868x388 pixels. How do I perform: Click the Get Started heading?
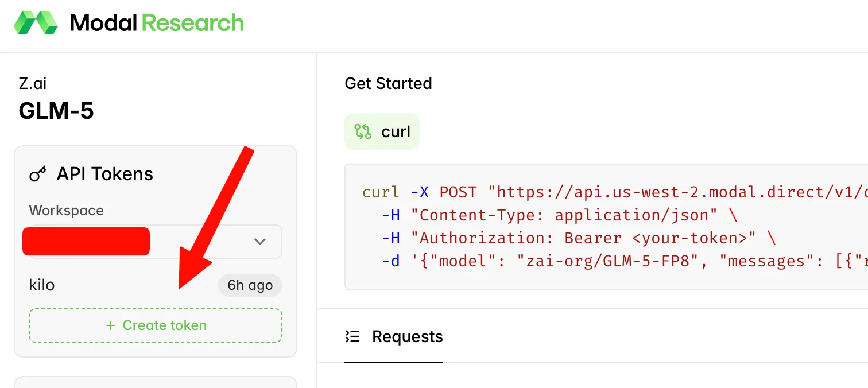pos(387,83)
